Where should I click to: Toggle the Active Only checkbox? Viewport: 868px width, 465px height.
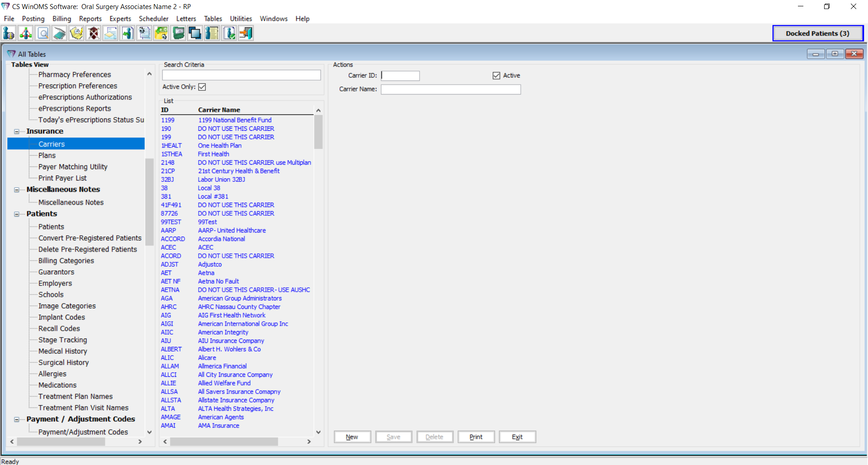coord(202,87)
